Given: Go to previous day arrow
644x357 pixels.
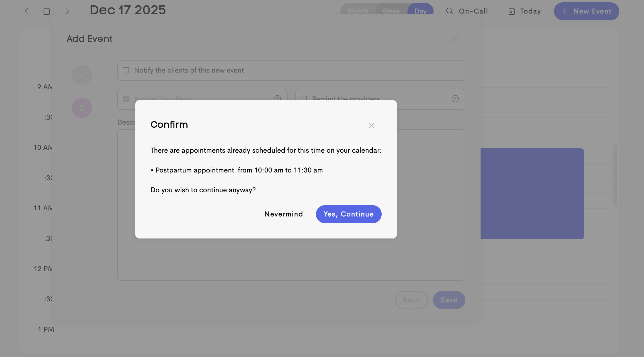Looking at the screenshot, I should tap(26, 11).
